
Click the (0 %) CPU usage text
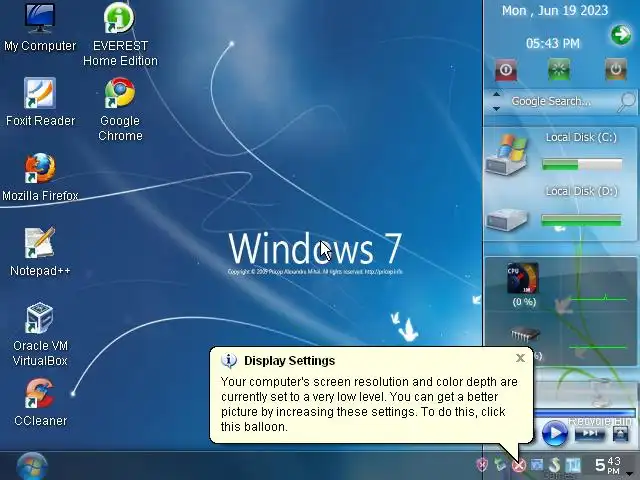pyautogui.click(x=524, y=302)
